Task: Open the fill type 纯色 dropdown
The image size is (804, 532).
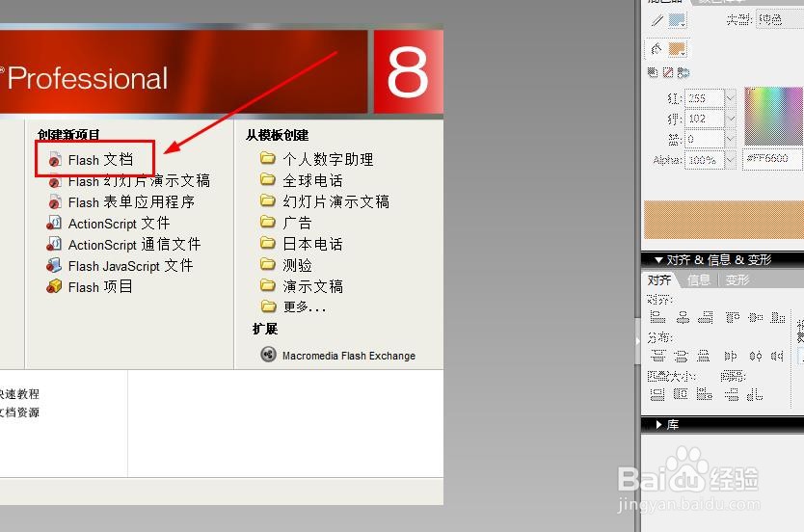Action: (779, 20)
